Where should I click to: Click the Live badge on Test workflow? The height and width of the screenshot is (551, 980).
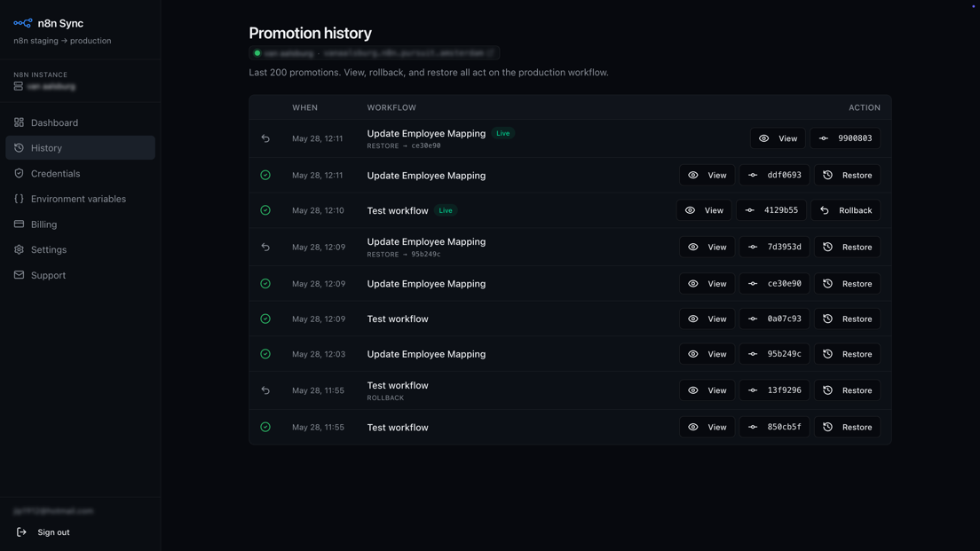[446, 210]
